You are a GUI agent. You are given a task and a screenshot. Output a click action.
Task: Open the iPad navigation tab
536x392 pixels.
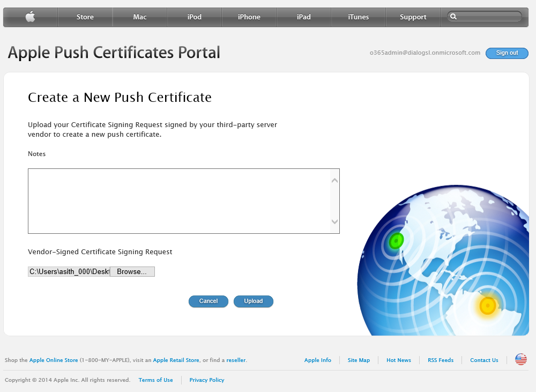coord(304,17)
